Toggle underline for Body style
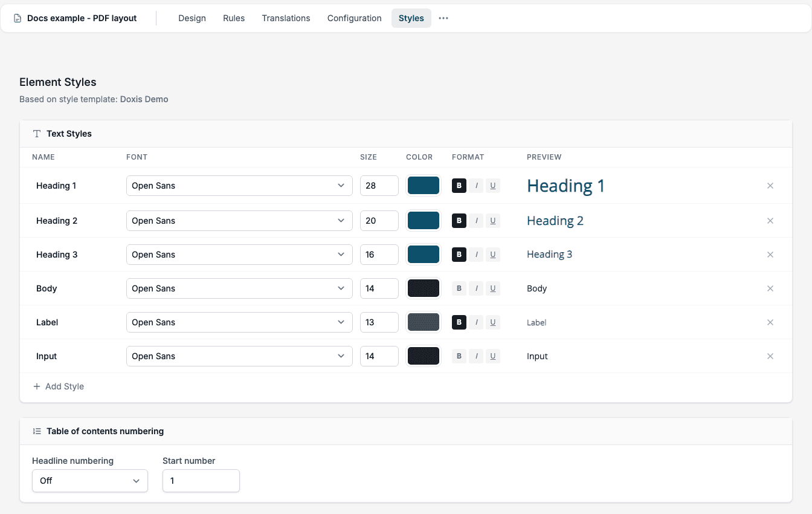812x514 pixels. 493,288
